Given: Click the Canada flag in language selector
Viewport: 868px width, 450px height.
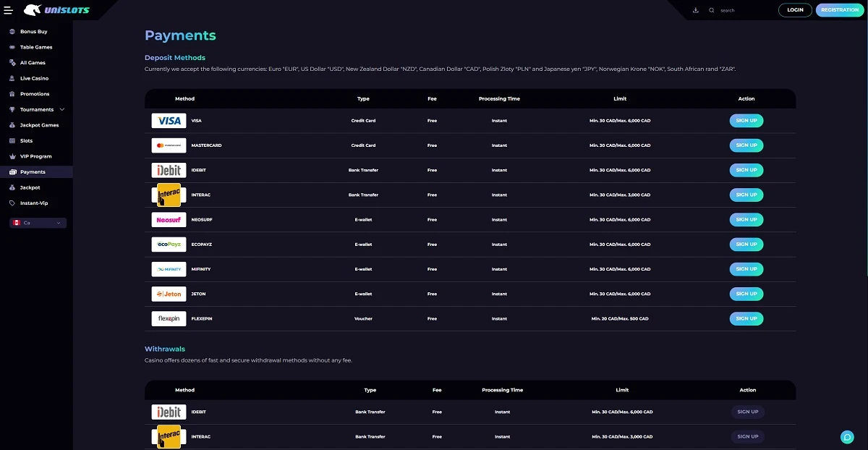Looking at the screenshot, I should (x=16, y=223).
